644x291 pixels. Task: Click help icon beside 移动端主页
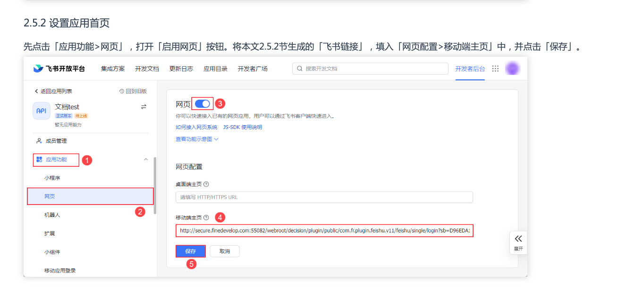[x=206, y=217]
